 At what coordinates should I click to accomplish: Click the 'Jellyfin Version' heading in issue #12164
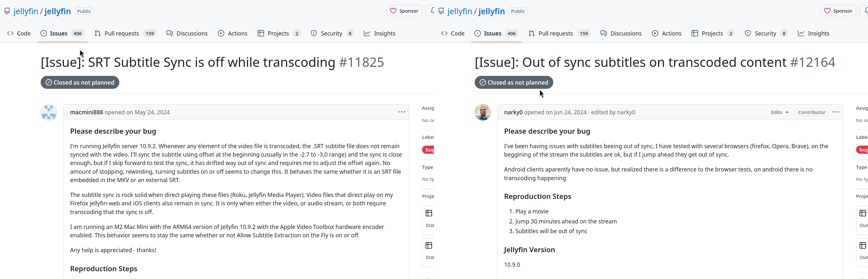click(x=529, y=250)
